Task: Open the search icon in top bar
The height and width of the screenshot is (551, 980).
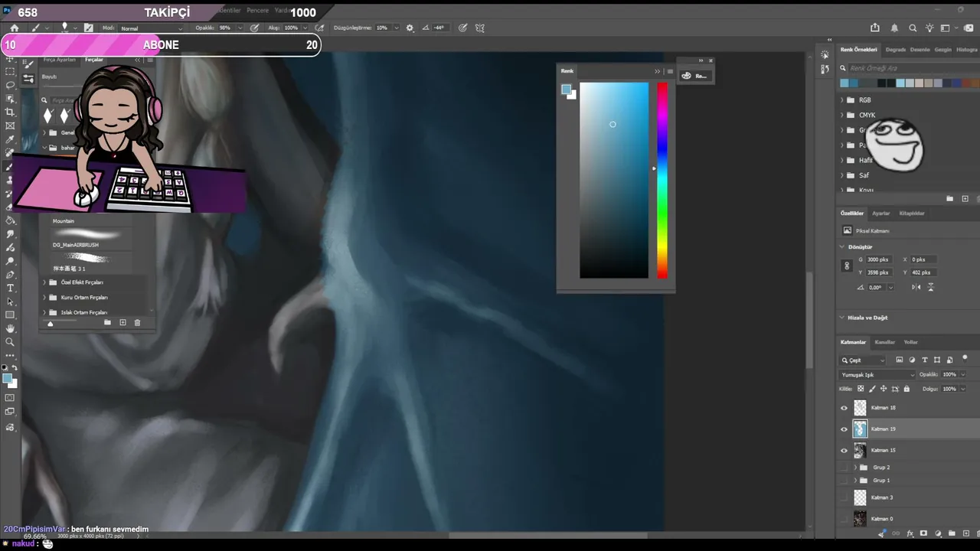Action: point(913,28)
